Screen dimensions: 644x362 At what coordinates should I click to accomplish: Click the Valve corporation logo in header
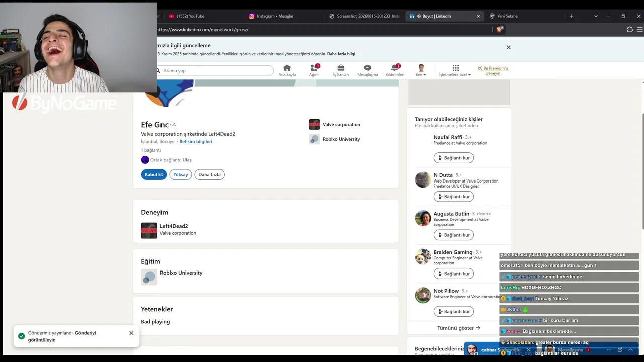tap(314, 124)
